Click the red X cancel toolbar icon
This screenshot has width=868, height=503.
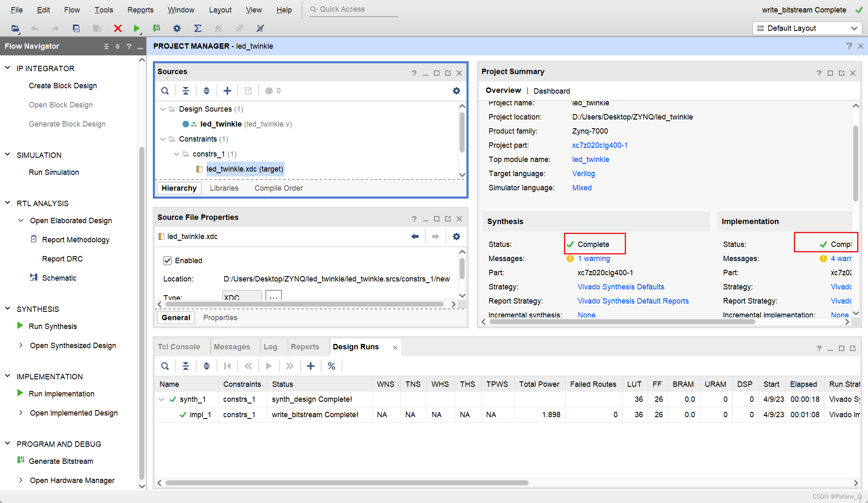click(x=118, y=28)
